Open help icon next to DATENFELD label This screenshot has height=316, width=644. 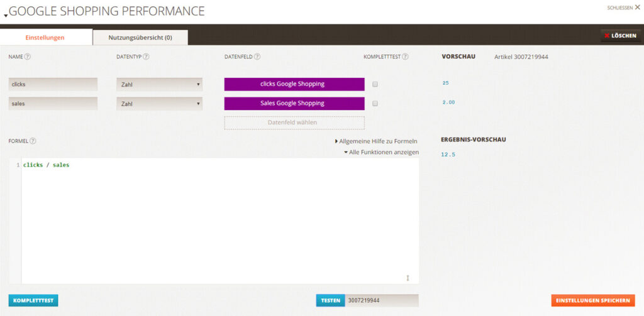click(257, 57)
